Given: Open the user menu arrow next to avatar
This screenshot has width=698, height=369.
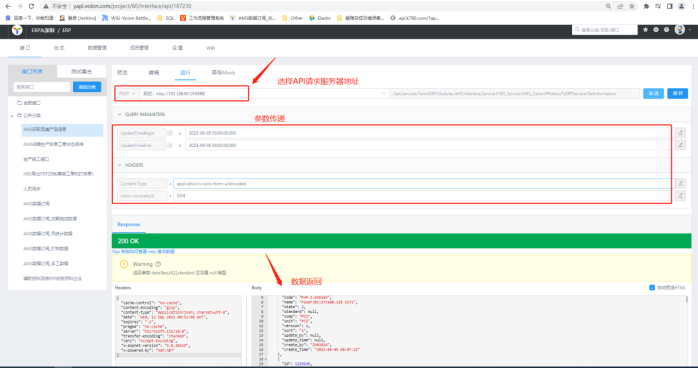Looking at the screenshot, I should [690, 30].
